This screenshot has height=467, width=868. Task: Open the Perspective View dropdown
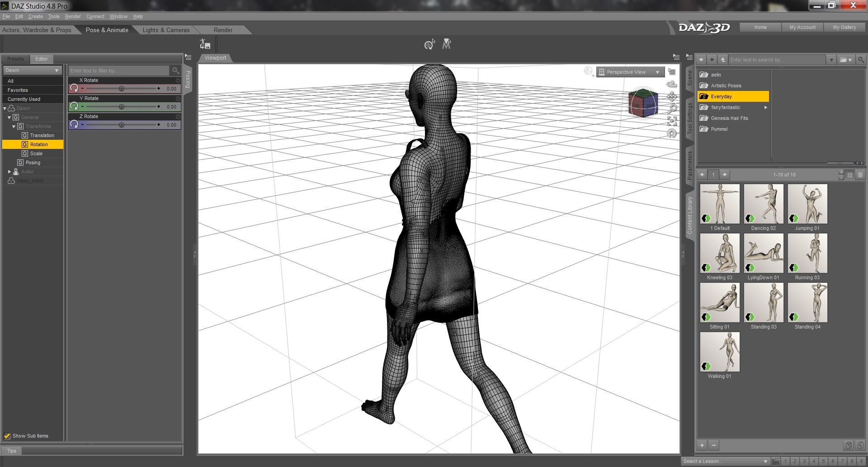630,72
